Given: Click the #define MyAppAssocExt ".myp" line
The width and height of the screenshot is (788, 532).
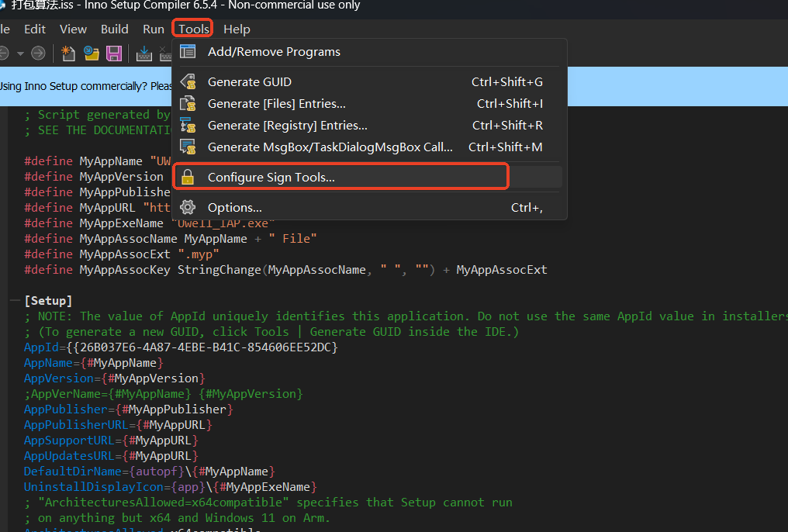Looking at the screenshot, I should pyautogui.click(x=122, y=254).
